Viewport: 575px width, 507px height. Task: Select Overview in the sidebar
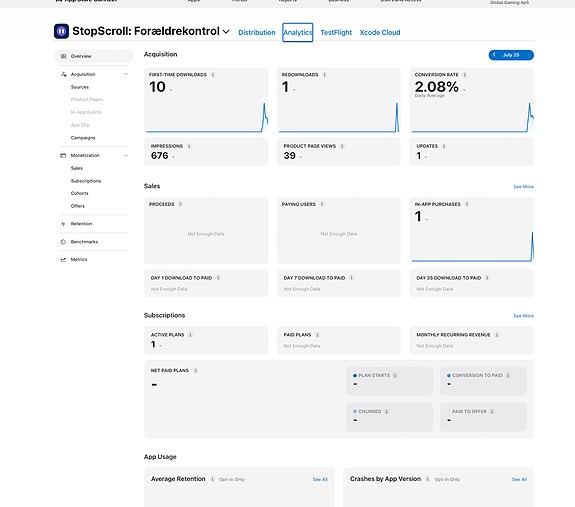94,56
